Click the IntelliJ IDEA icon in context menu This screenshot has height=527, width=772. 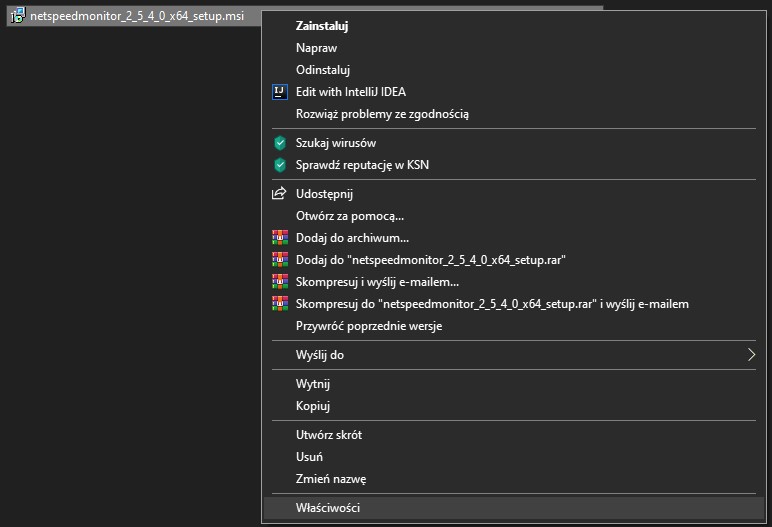pos(280,92)
